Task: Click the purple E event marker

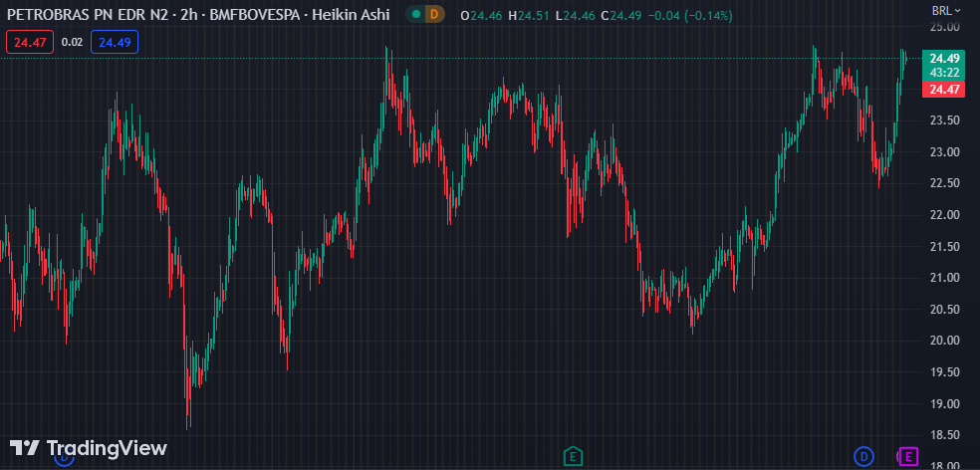Action: point(907,456)
